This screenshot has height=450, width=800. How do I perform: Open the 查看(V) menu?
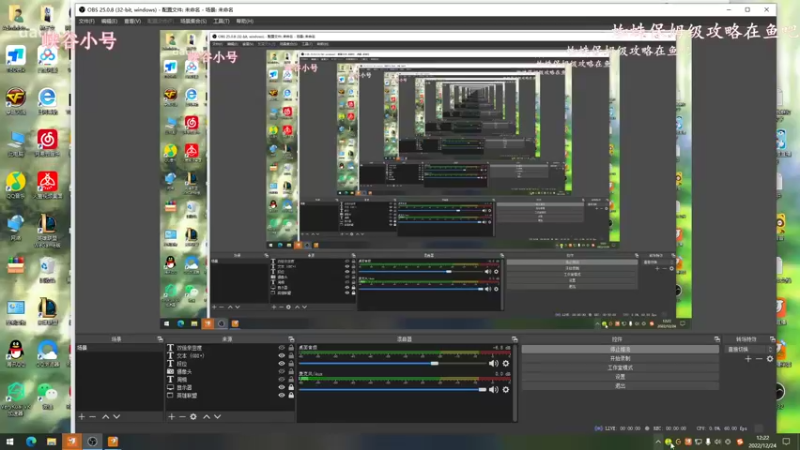click(132, 21)
